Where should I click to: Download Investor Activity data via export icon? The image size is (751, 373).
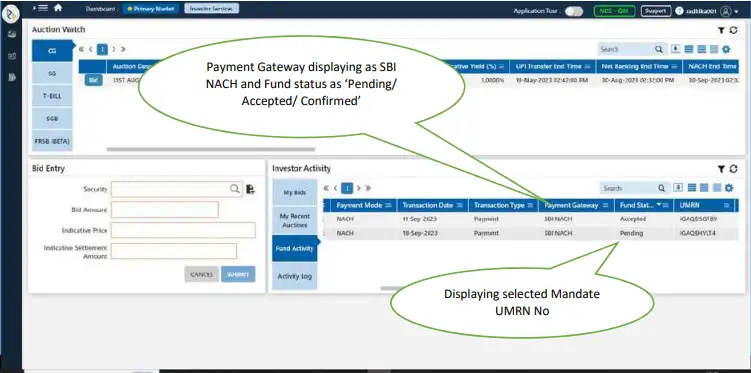click(x=678, y=188)
